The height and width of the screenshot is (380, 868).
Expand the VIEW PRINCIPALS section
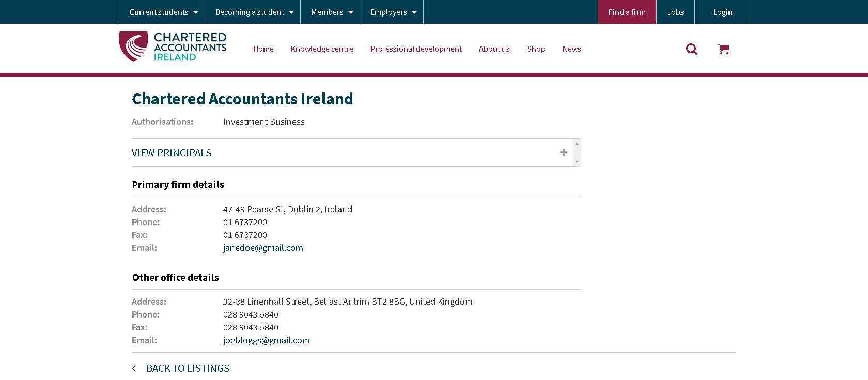(172, 153)
